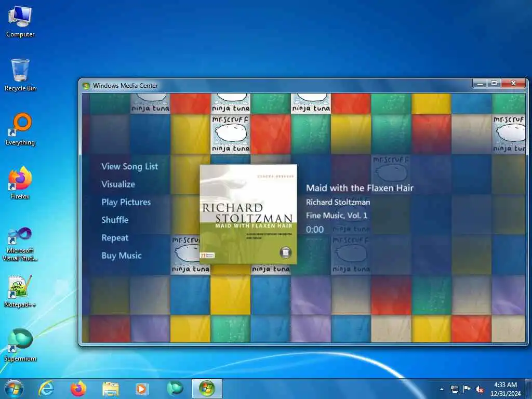
Task: Launch Windows Media Player from taskbar
Action: [x=142, y=389]
